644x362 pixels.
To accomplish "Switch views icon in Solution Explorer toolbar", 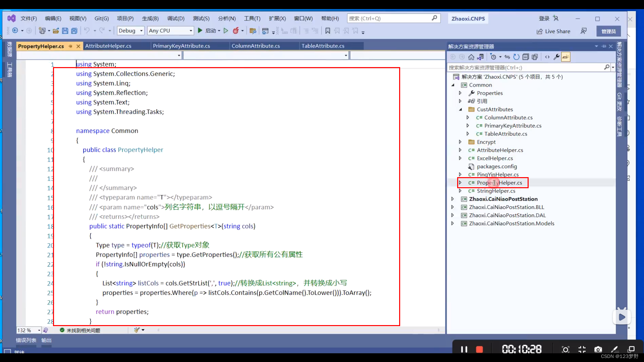I will 481,57.
